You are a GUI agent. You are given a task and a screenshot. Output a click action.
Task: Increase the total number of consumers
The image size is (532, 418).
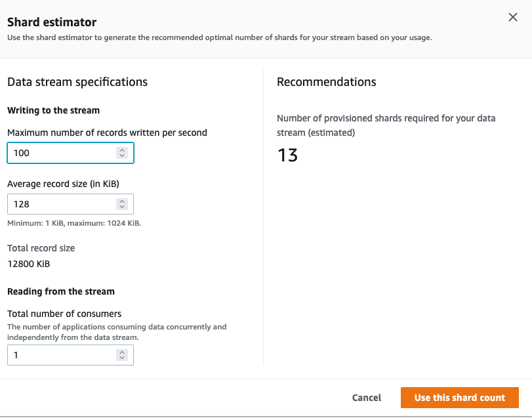(x=121, y=352)
